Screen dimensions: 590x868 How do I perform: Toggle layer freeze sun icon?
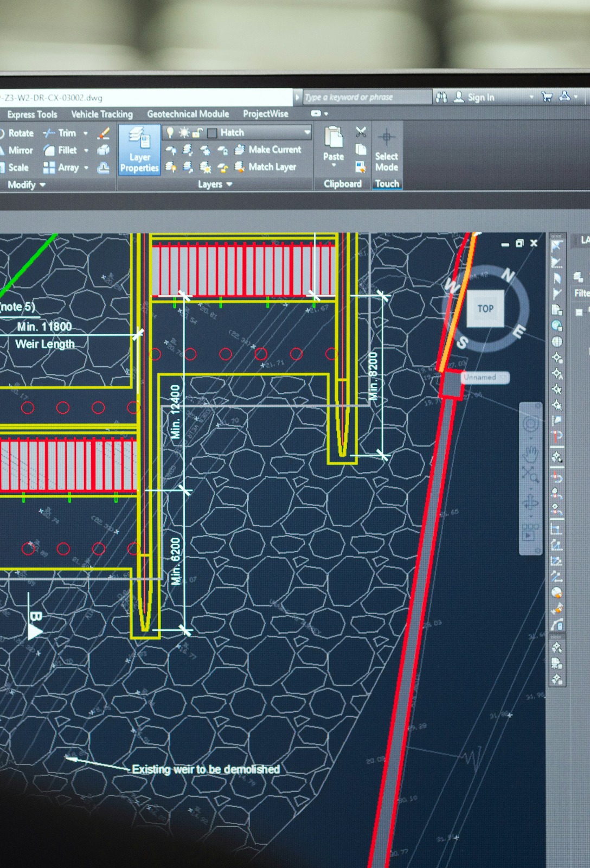click(184, 132)
